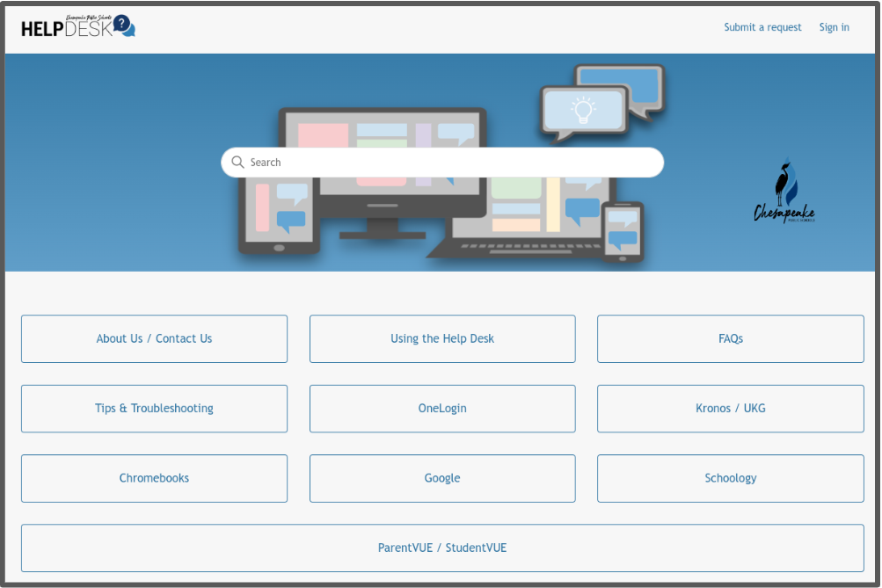
Task: Open the OneLogin category
Action: point(442,409)
